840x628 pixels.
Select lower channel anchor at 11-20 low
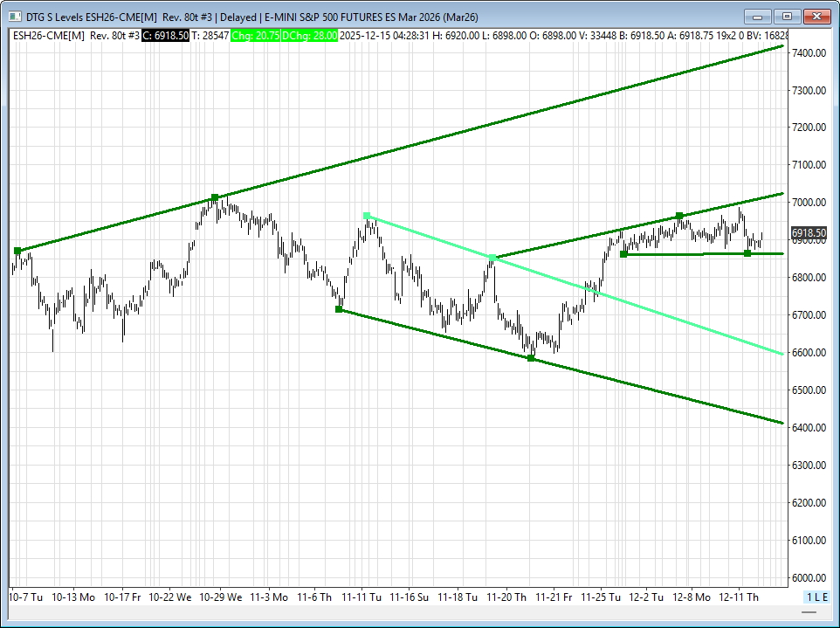[x=531, y=358]
